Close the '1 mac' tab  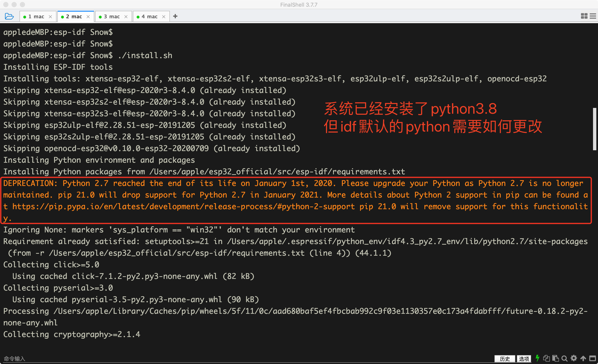(x=50, y=16)
